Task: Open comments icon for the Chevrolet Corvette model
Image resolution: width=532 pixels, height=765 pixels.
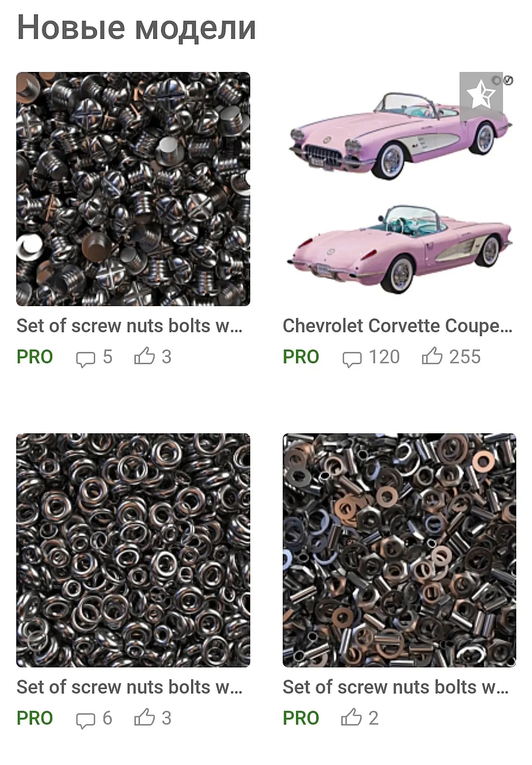Action: (352, 359)
